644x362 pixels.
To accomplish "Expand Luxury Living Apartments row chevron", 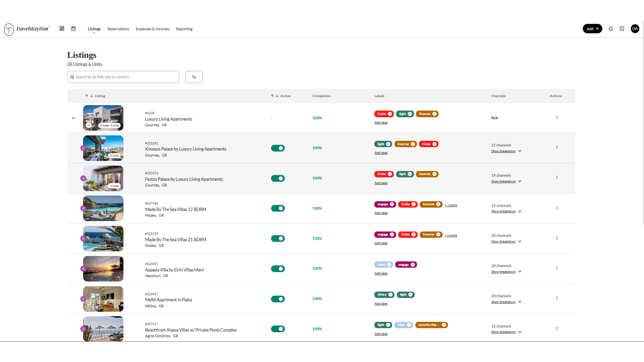I will pos(73,118).
